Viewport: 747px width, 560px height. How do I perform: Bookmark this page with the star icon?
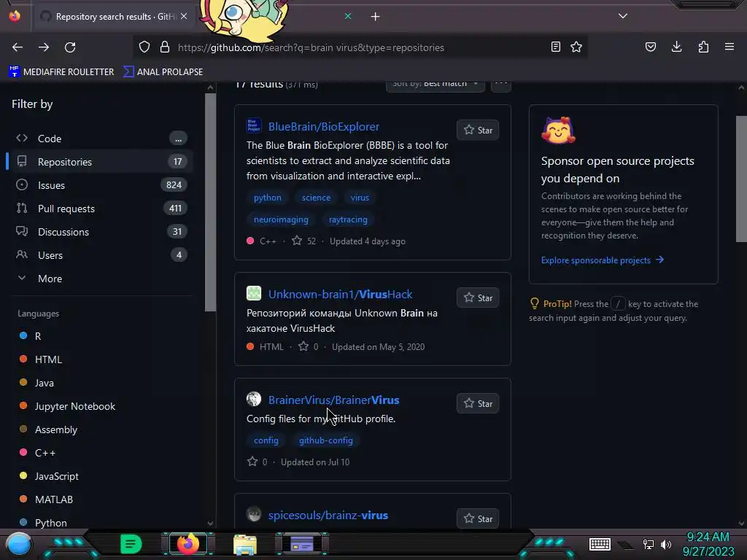(x=576, y=47)
